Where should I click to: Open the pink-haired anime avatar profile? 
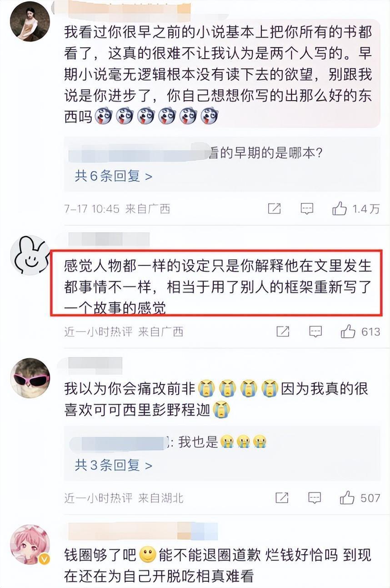click(x=30, y=545)
